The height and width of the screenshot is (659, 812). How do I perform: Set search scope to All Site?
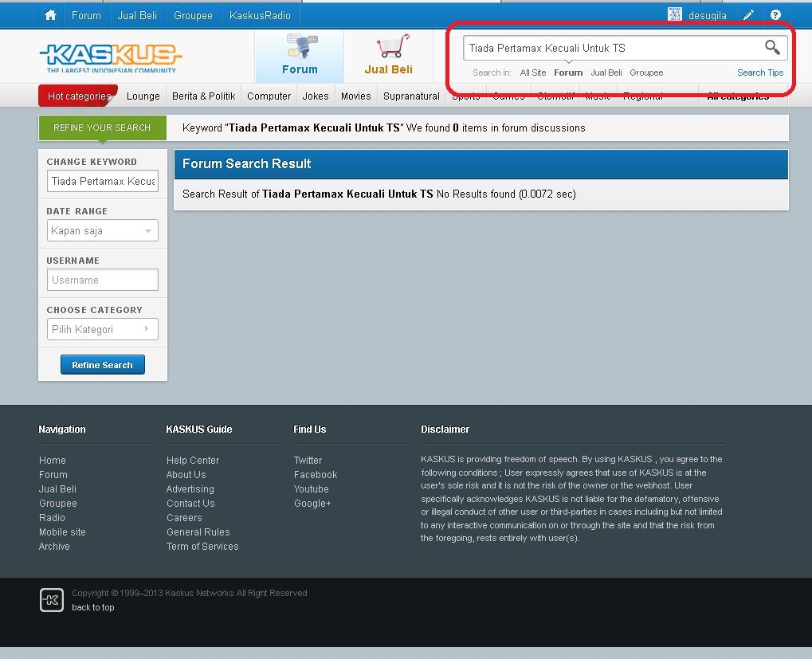pyautogui.click(x=533, y=73)
